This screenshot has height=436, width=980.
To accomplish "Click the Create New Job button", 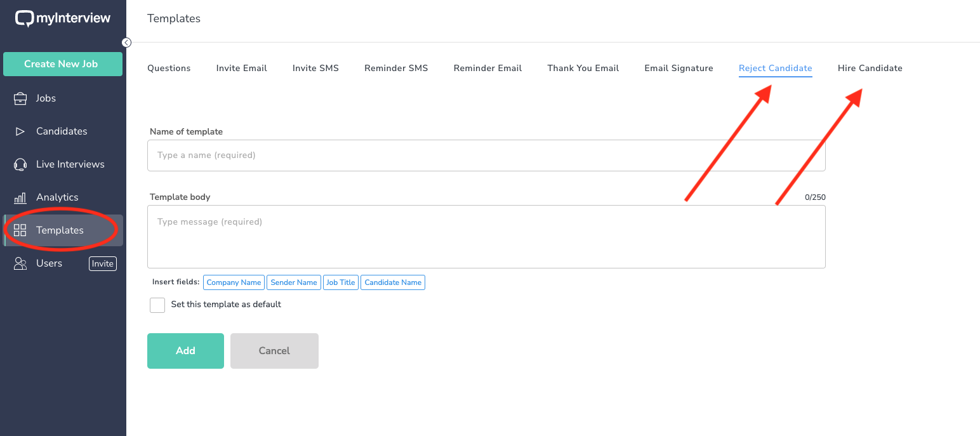I will click(62, 64).
